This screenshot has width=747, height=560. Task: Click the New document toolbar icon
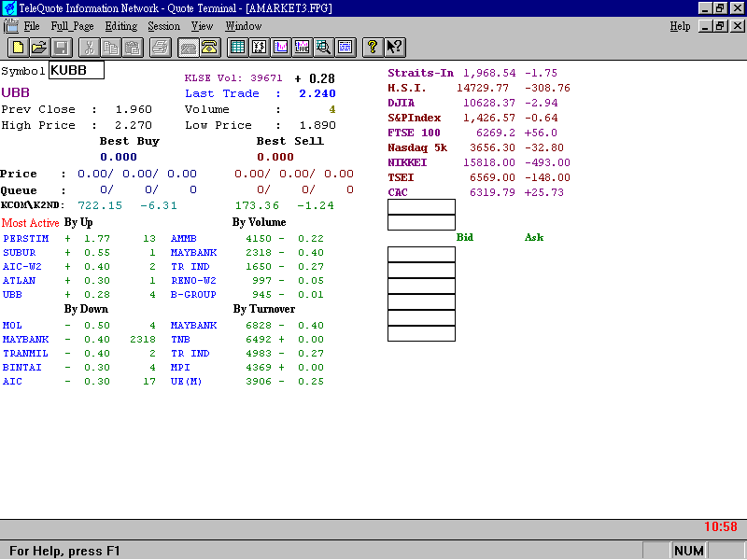18,48
